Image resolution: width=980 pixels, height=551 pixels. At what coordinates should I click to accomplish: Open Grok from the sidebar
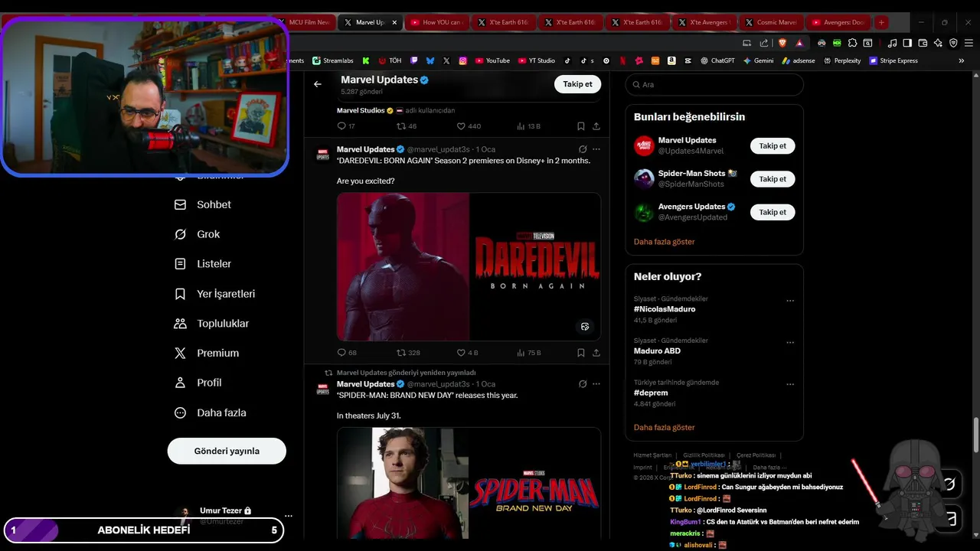198,234
